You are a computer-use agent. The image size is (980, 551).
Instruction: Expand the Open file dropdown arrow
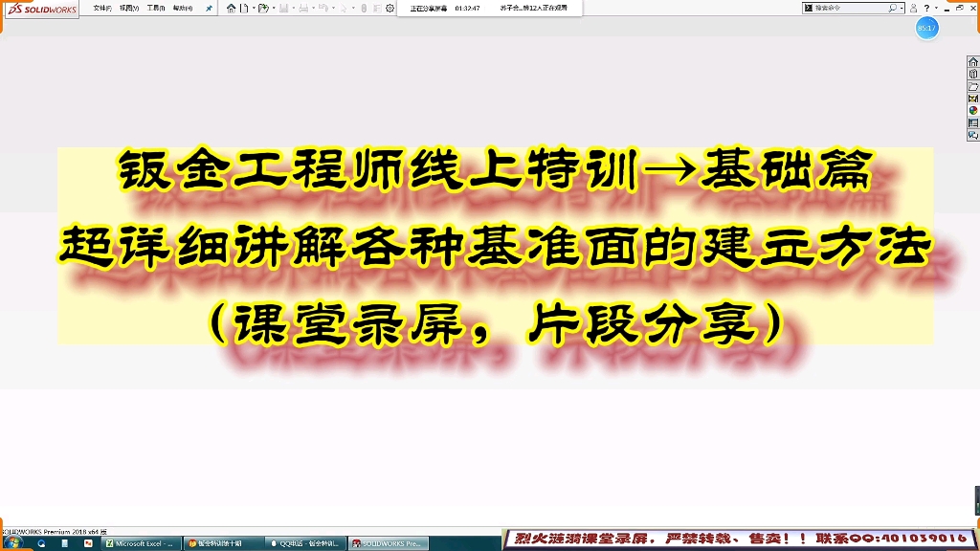point(274,8)
